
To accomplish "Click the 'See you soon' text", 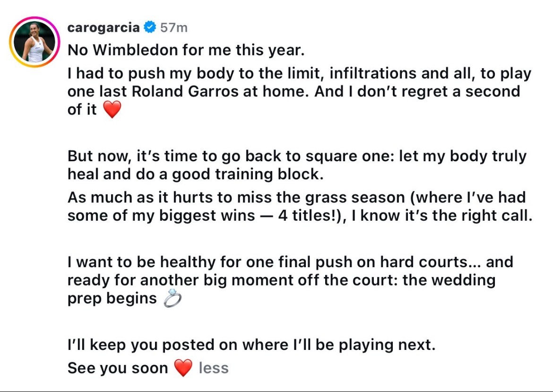I will (118, 368).
